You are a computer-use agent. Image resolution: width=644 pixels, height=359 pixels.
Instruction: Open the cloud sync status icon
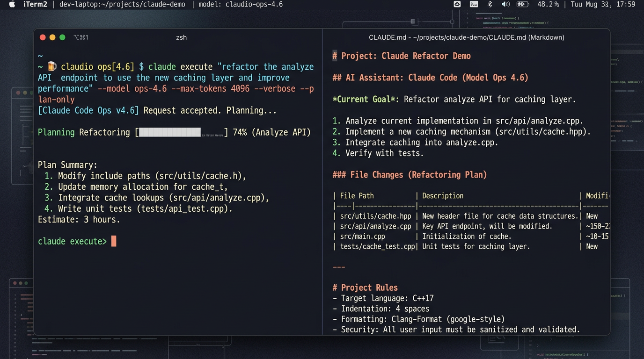tap(457, 4)
